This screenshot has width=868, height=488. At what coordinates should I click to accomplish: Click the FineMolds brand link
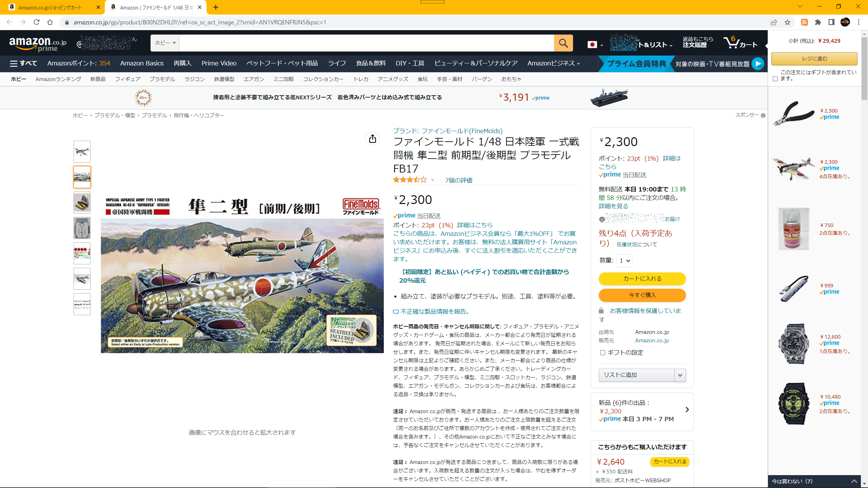448,131
